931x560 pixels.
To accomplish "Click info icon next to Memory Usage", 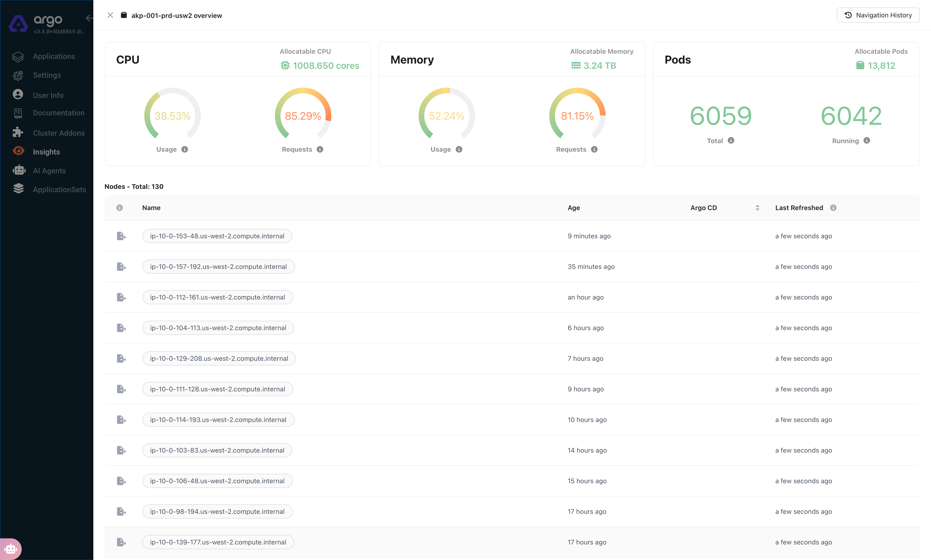I will click(459, 150).
